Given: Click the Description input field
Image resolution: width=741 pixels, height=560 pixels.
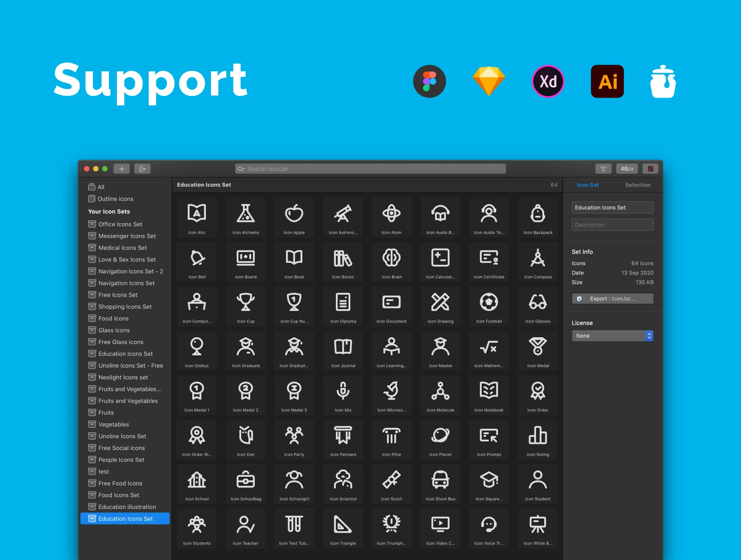Looking at the screenshot, I should 613,225.
